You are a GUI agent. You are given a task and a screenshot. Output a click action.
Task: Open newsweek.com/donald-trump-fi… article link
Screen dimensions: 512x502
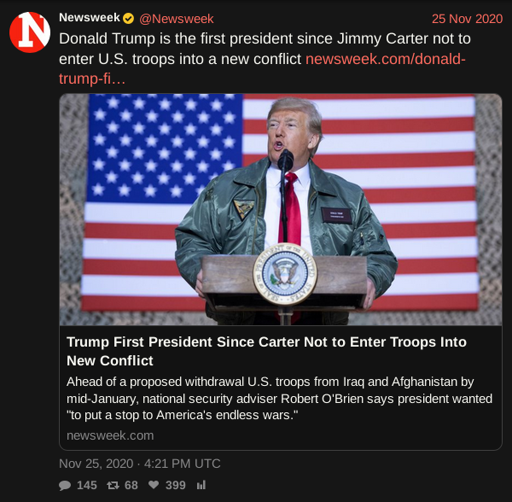click(x=262, y=69)
